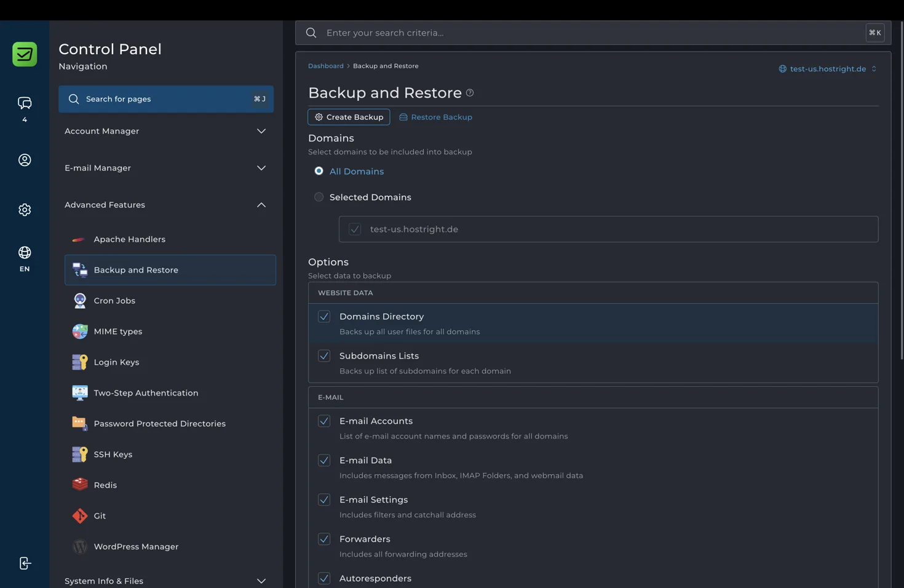Screen dimensions: 904x588
Task: Open WordPress Manager menu item
Action: (x=170, y=547)
